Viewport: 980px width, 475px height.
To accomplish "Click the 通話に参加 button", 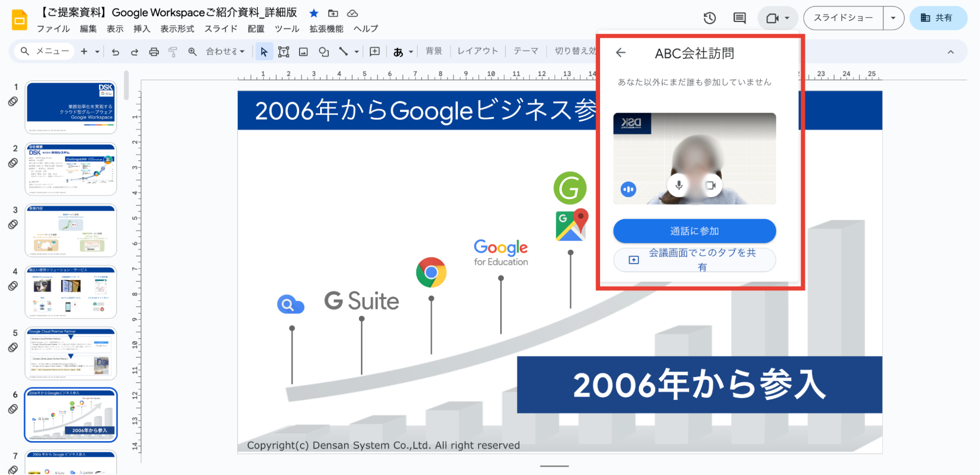I will pos(695,231).
